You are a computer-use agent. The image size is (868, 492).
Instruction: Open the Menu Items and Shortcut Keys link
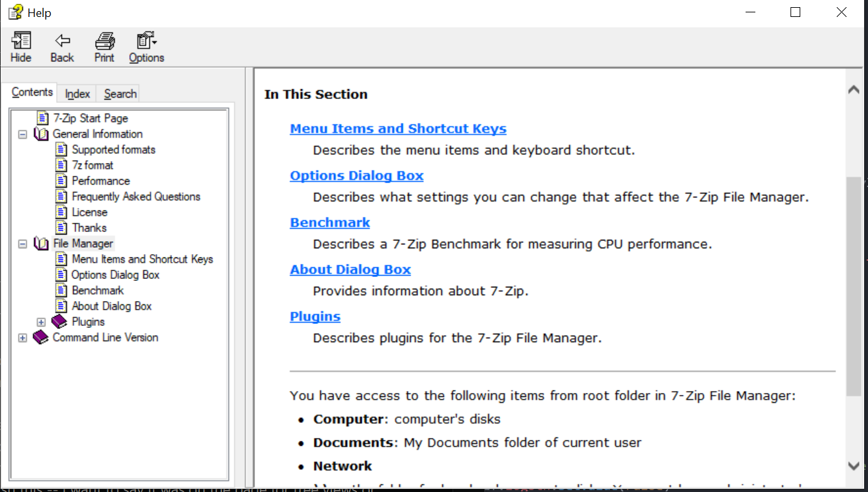click(x=398, y=129)
